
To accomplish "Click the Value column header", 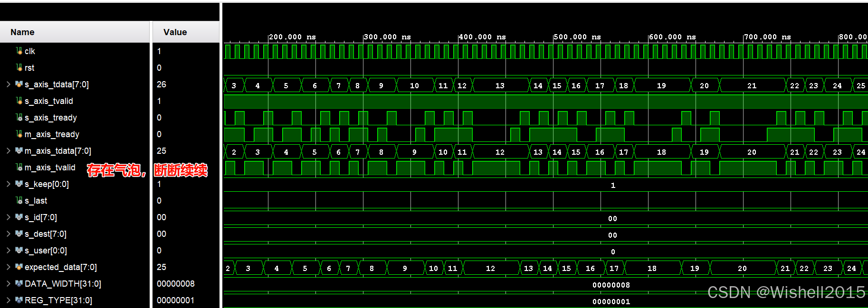I will click(186, 32).
